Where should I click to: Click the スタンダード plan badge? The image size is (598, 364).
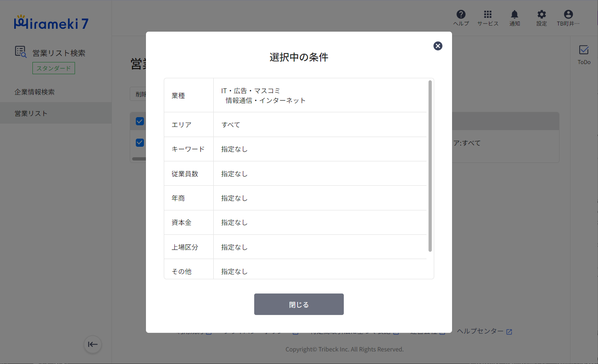tap(54, 68)
